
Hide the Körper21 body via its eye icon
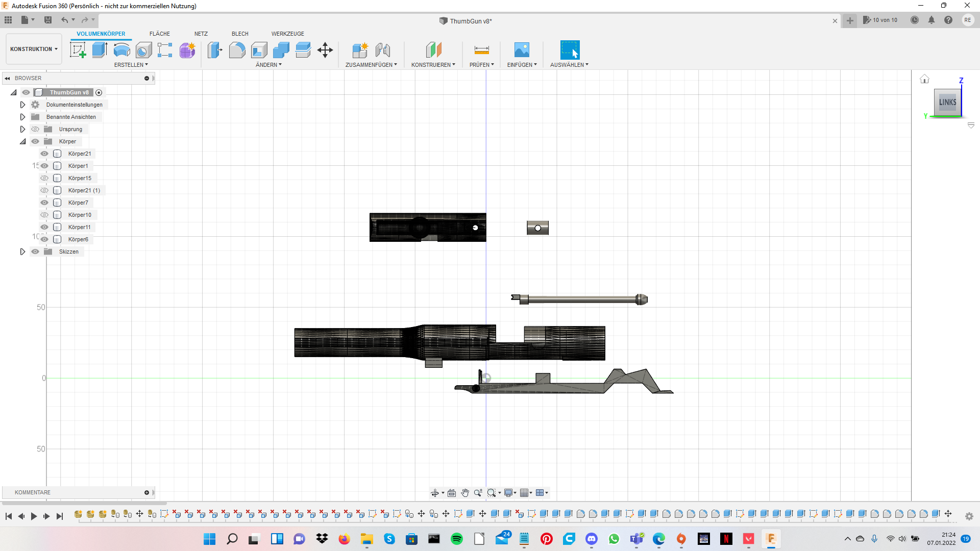pos(44,154)
